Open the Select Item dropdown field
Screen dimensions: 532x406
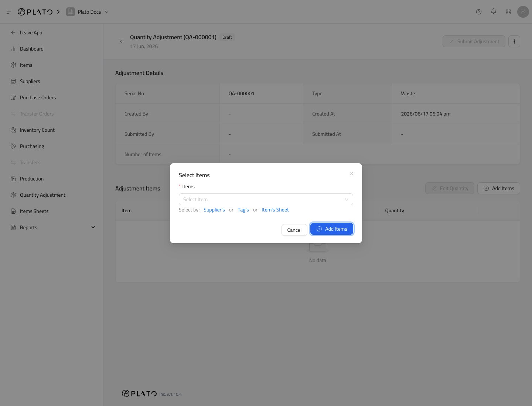pyautogui.click(x=266, y=199)
